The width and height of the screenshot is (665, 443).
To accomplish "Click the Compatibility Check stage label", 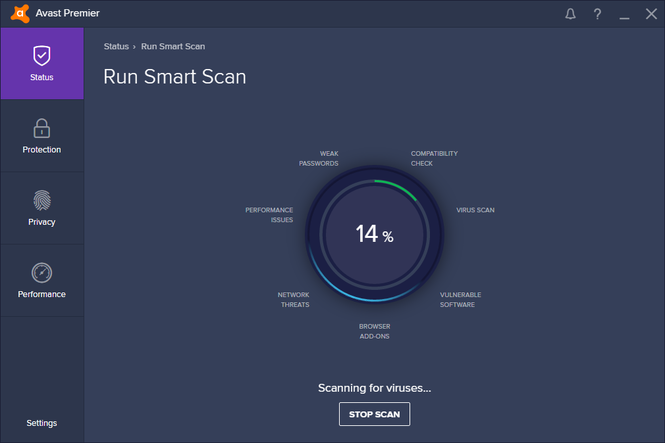I will point(434,158).
